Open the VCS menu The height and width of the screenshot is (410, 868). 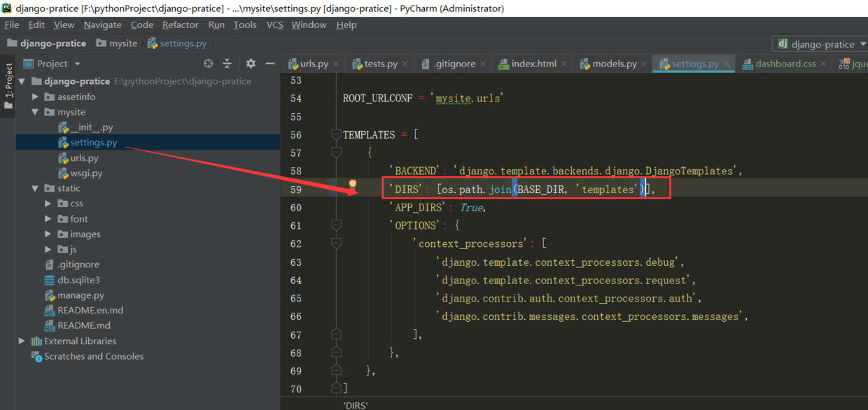tap(274, 24)
